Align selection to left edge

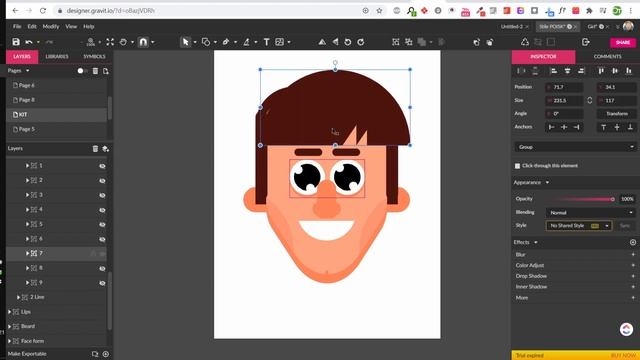[x=554, y=71]
